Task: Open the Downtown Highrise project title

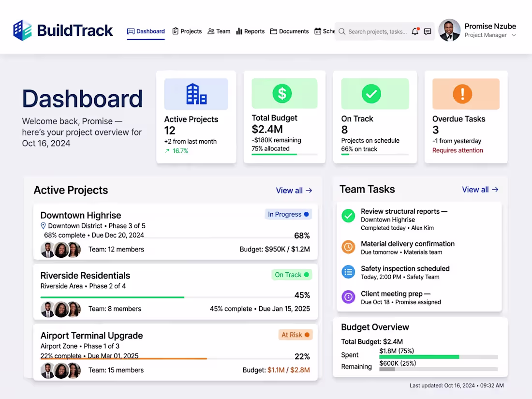Action: tap(81, 215)
